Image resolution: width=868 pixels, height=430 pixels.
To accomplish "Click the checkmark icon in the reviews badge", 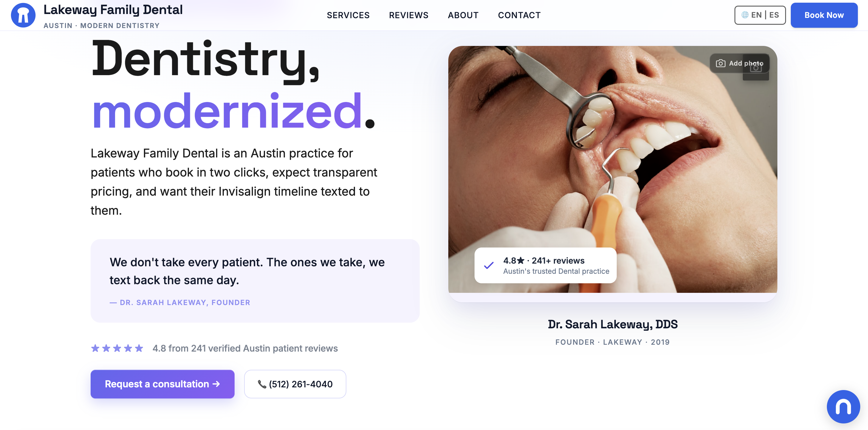I will coord(489,266).
